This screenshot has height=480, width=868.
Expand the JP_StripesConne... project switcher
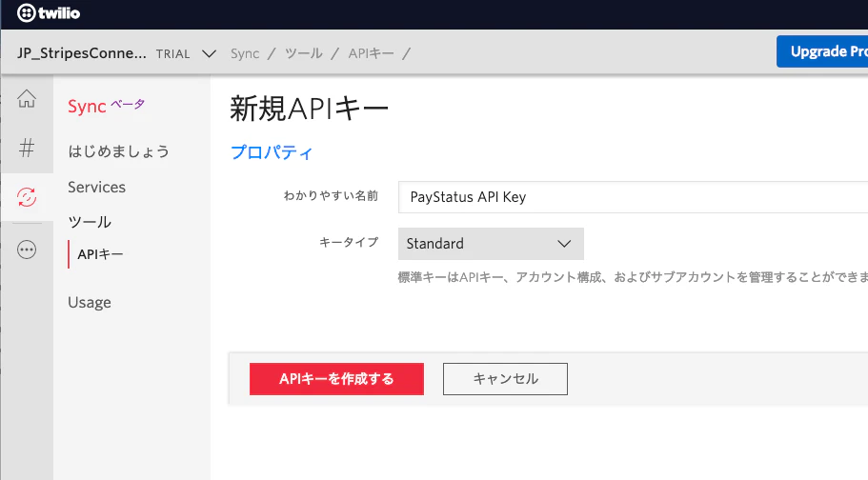[x=209, y=53]
